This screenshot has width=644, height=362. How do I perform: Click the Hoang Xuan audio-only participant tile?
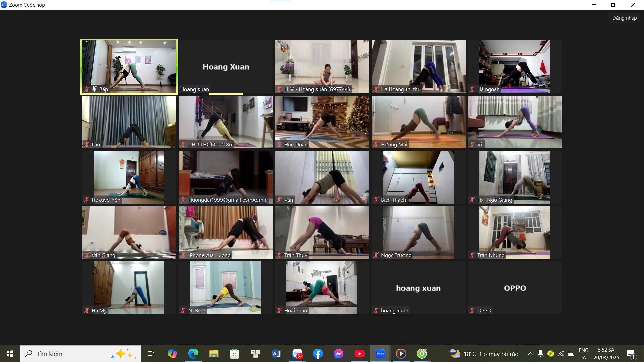[225, 66]
